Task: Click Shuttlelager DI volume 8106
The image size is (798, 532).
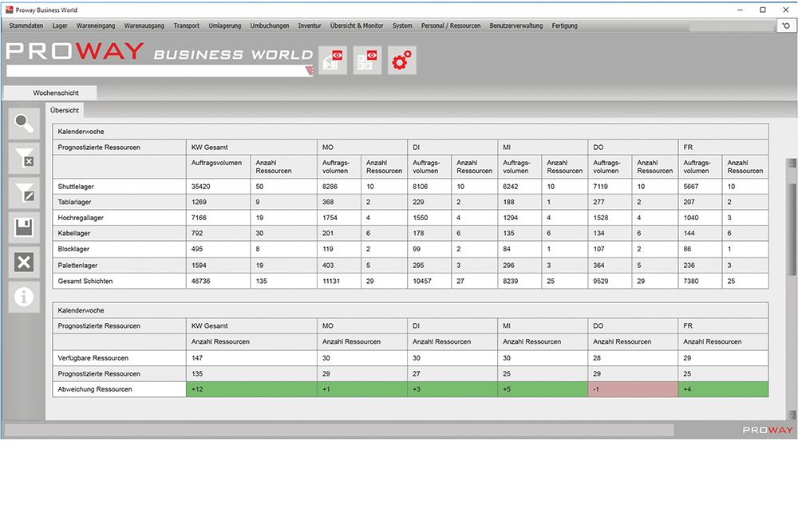Action: click(x=421, y=187)
